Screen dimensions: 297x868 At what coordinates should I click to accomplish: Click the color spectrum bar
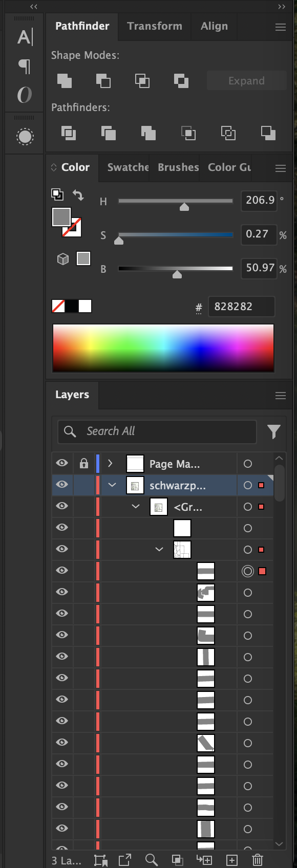(x=163, y=348)
